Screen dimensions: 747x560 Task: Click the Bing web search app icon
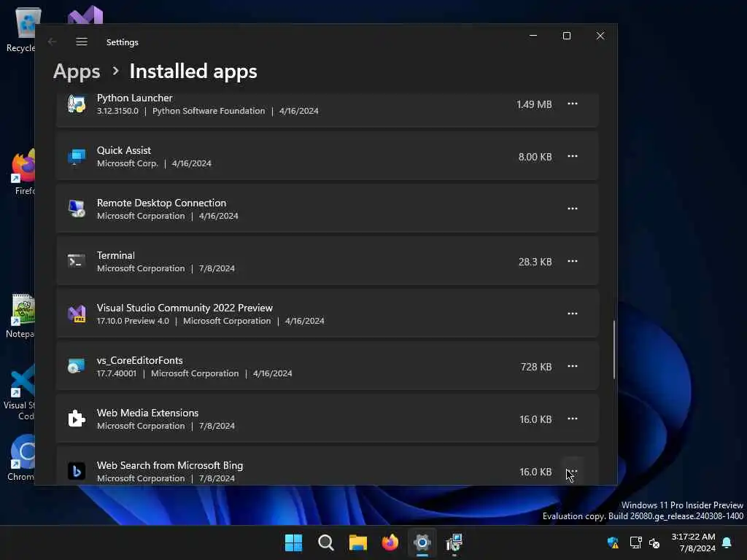(x=76, y=472)
